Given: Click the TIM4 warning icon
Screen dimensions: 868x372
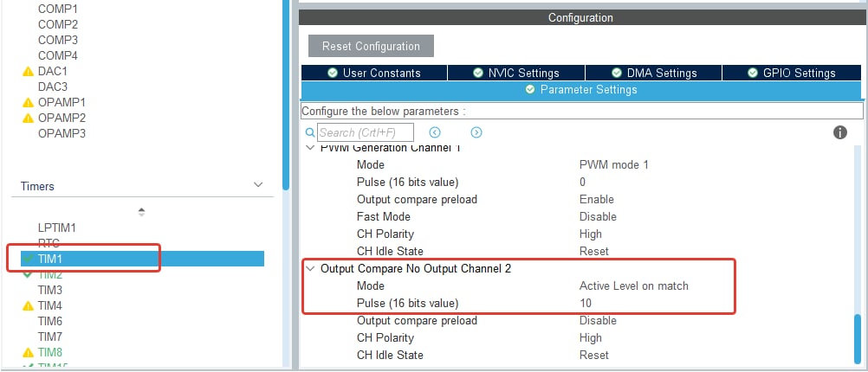Looking at the screenshot, I should coord(28,305).
